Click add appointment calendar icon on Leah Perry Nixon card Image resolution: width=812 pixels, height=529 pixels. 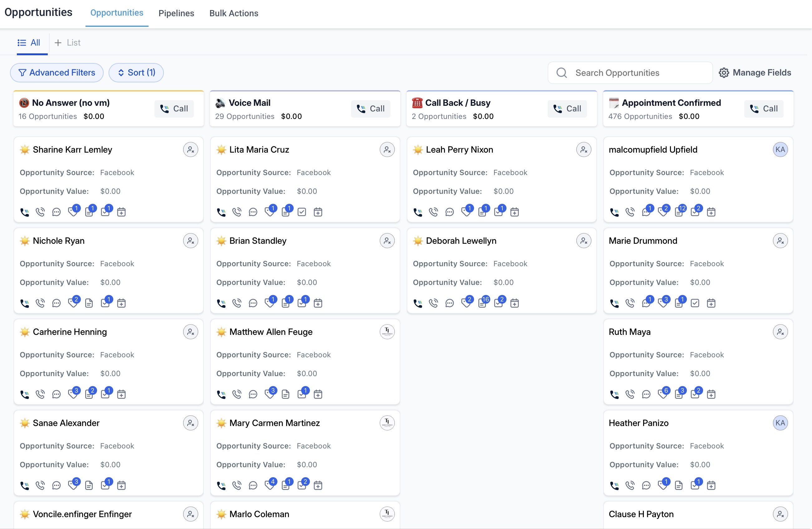[515, 212]
